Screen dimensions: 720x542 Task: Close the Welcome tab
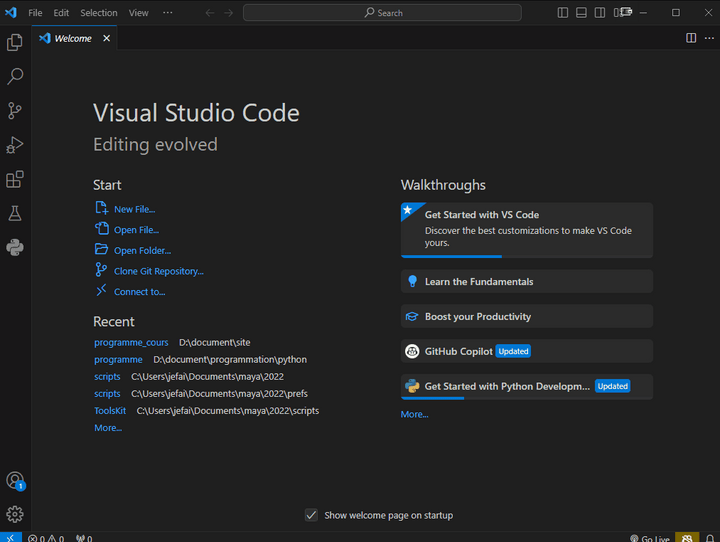[x=107, y=38]
